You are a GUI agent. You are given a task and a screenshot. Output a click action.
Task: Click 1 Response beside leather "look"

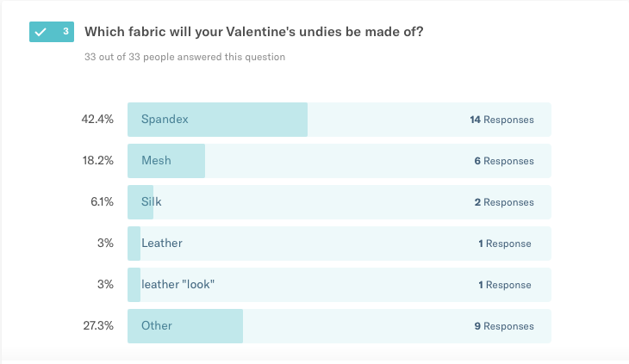point(505,285)
